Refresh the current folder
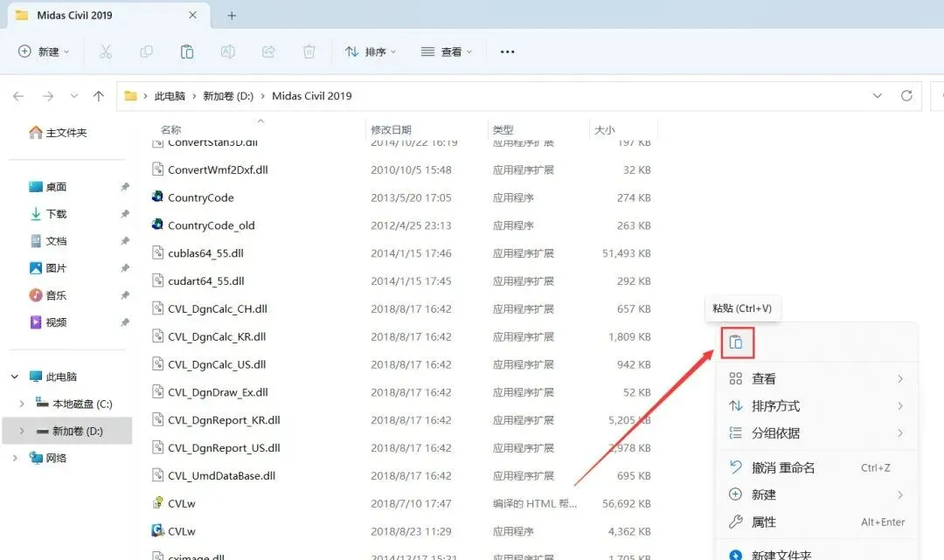 pos(906,95)
